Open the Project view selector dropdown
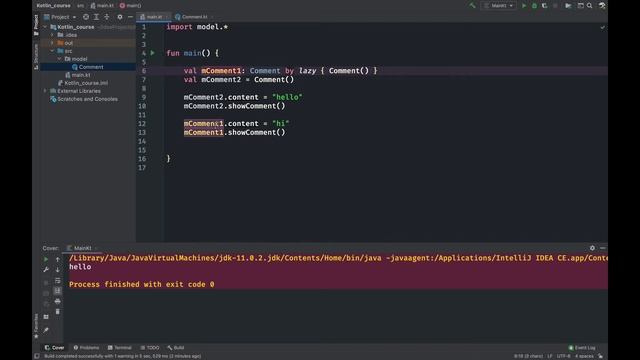Viewport: 640px width, 360px height. [x=60, y=17]
